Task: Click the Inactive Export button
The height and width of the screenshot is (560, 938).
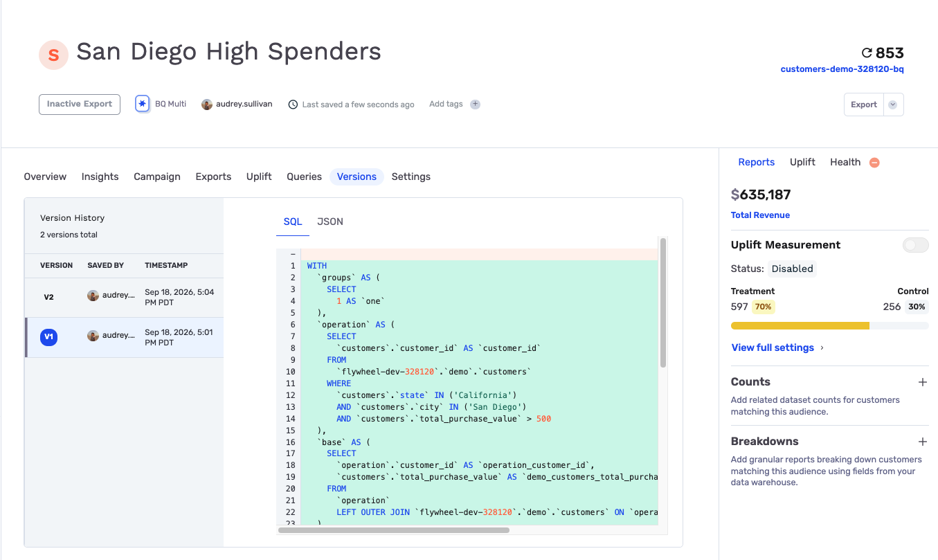Action: click(80, 105)
